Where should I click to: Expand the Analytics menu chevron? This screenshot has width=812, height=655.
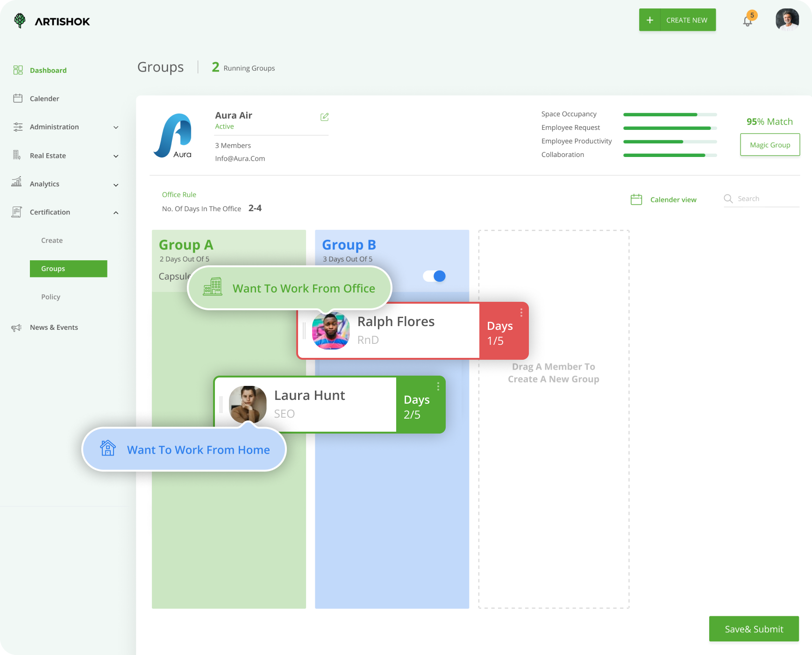[116, 185]
